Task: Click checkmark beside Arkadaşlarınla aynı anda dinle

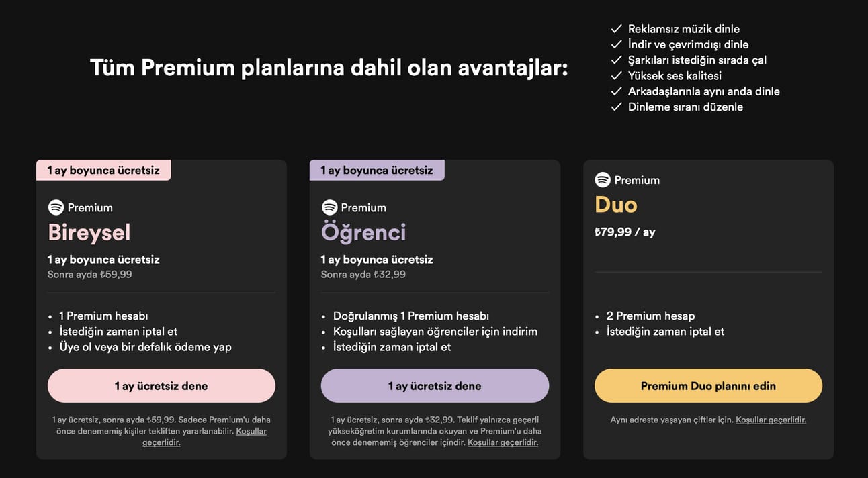Action: point(616,91)
